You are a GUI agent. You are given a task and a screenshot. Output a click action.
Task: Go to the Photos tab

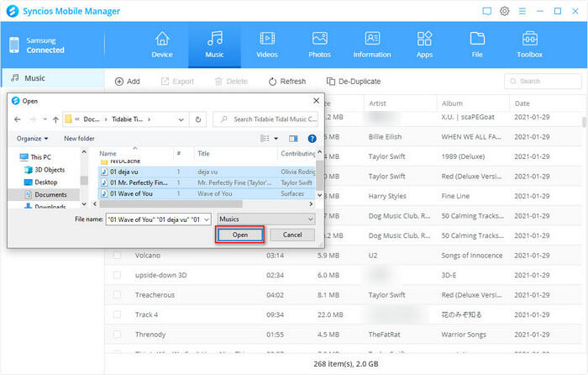(x=319, y=45)
